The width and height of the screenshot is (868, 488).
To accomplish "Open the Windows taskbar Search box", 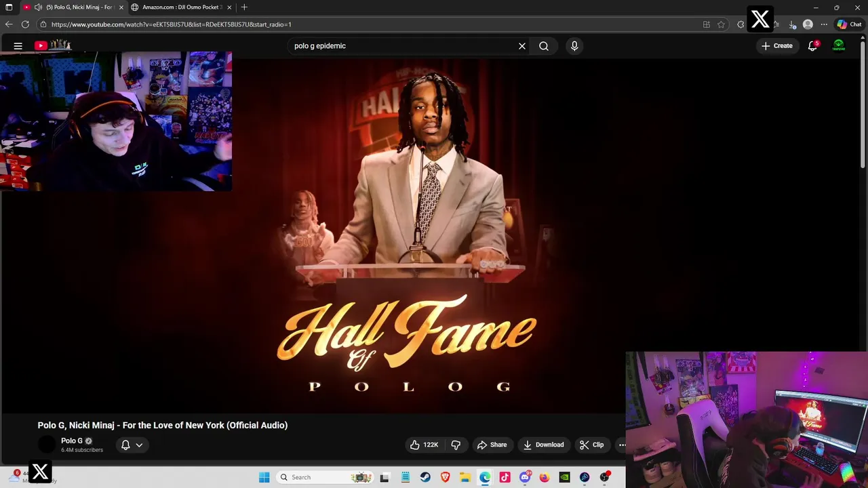I will click(325, 477).
